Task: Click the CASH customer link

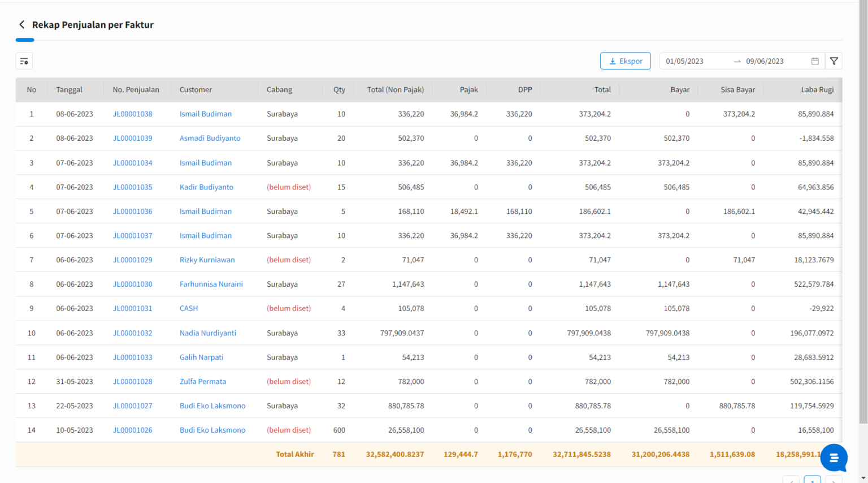Action: click(x=189, y=308)
